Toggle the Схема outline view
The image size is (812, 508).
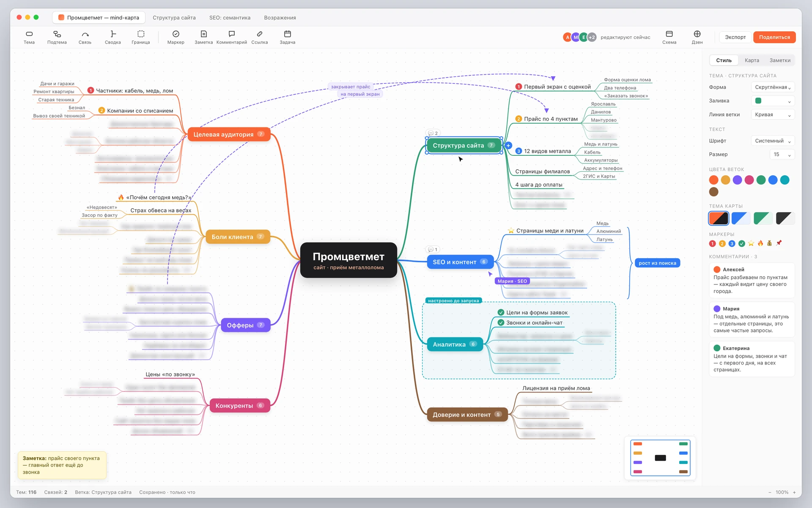pos(669,37)
